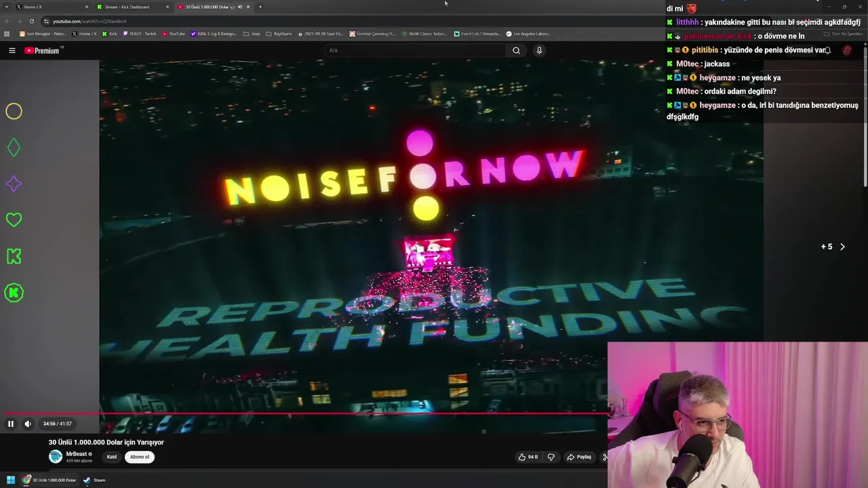Open the apps grid in bookmarks bar
This screenshot has width=868, height=488.
(7, 34)
